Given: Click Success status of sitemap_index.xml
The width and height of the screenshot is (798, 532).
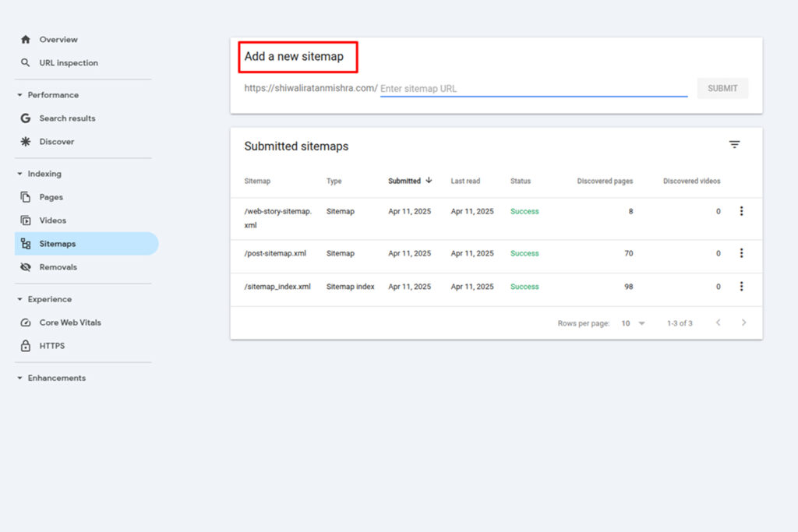Looking at the screenshot, I should [524, 287].
